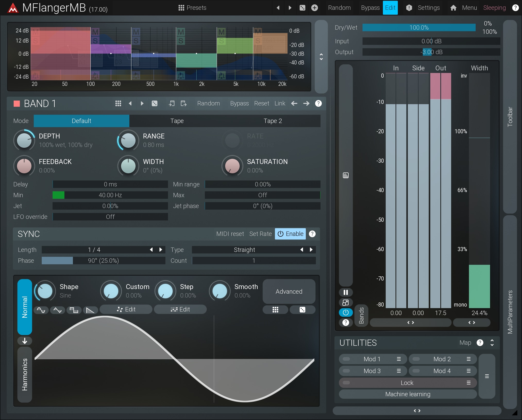Open the Band 1 presets grid icon
The height and width of the screenshot is (420, 522).
pyautogui.click(x=118, y=103)
